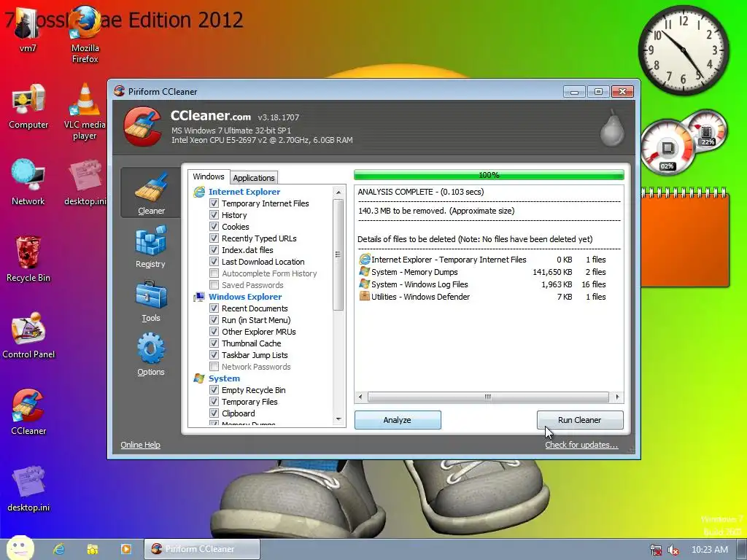Open the Network desktop icon

point(28,183)
